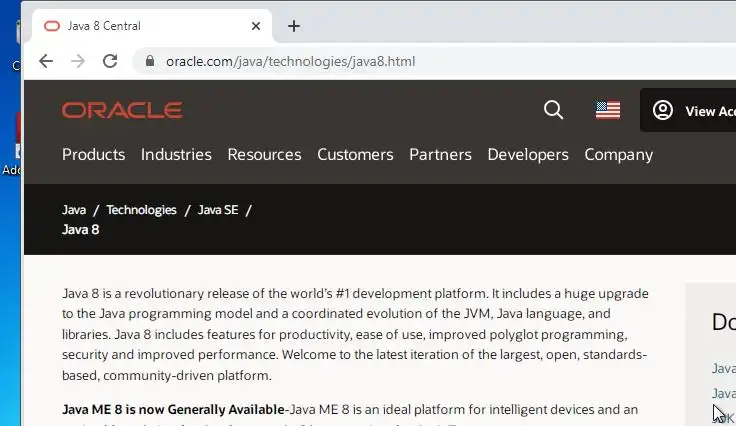736x426 pixels.
Task: Open the Partners menu
Action: pyautogui.click(x=440, y=155)
